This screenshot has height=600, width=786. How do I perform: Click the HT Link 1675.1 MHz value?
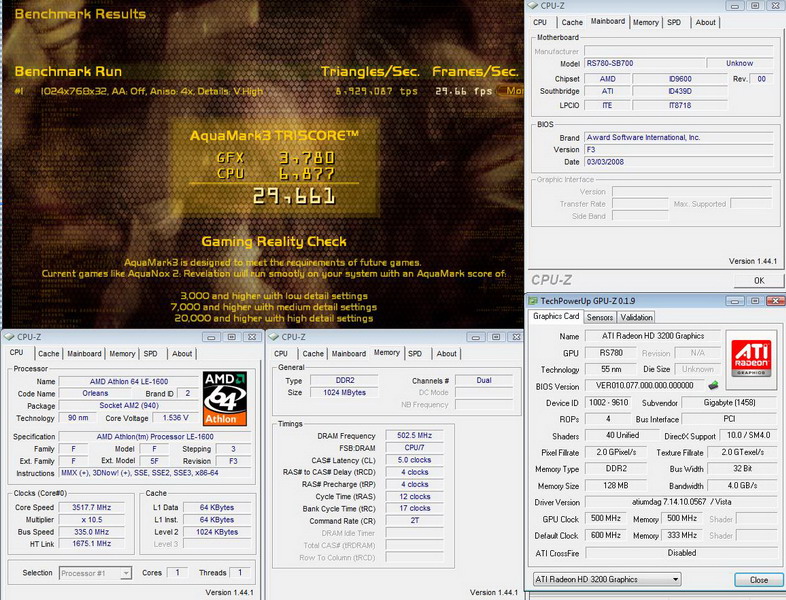point(92,544)
